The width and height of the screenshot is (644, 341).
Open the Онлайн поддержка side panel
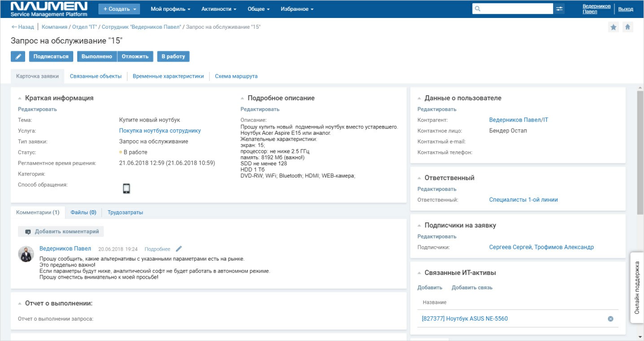click(637, 288)
